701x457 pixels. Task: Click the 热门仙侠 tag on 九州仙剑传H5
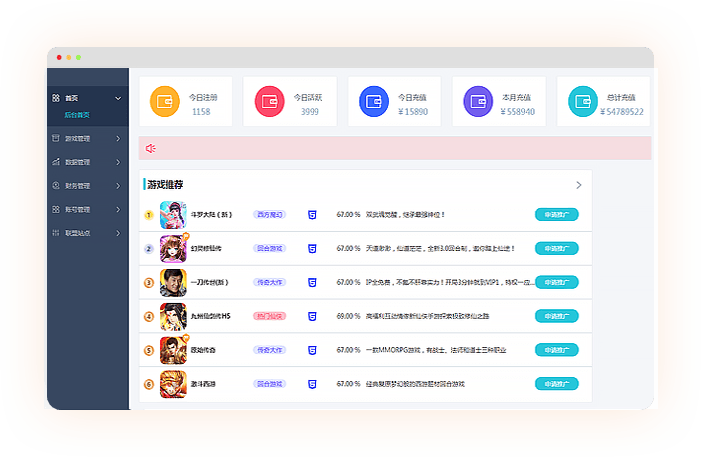pos(270,316)
